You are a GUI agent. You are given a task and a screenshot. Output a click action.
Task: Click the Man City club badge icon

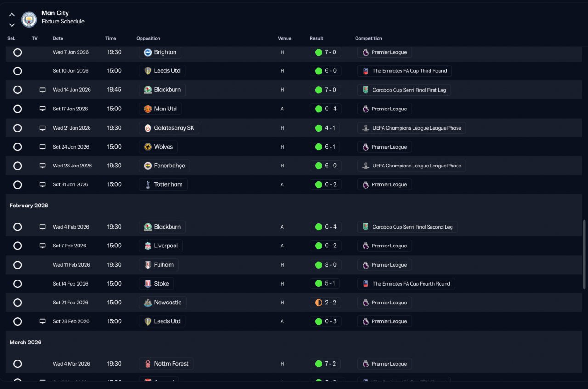click(29, 19)
